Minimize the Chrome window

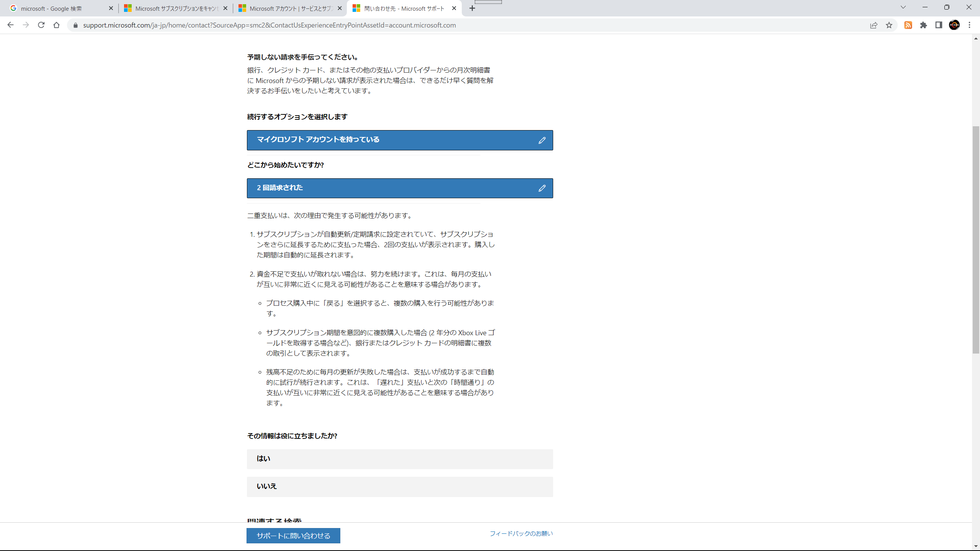pyautogui.click(x=925, y=7)
